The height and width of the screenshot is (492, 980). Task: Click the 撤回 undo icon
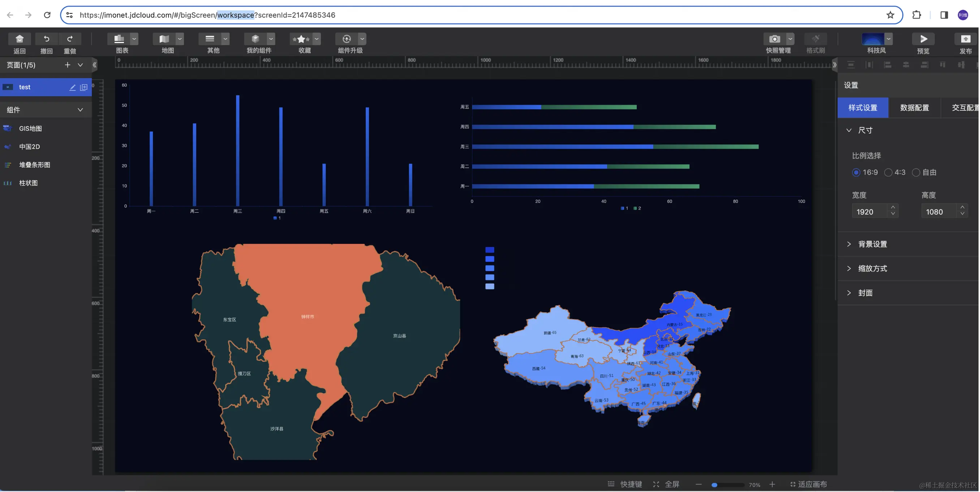46,39
